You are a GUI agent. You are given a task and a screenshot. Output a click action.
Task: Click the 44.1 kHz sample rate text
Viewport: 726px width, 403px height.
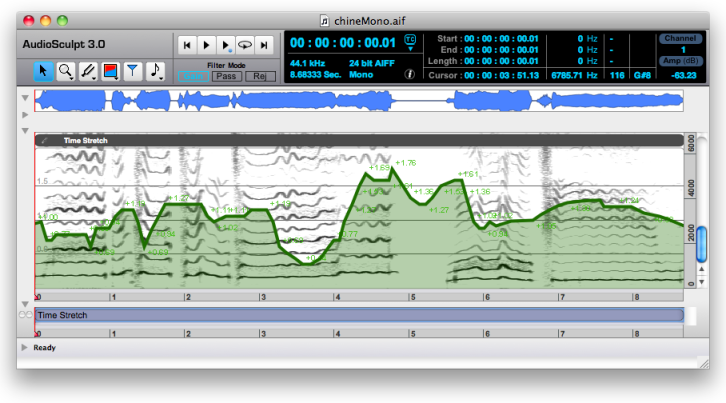point(307,63)
